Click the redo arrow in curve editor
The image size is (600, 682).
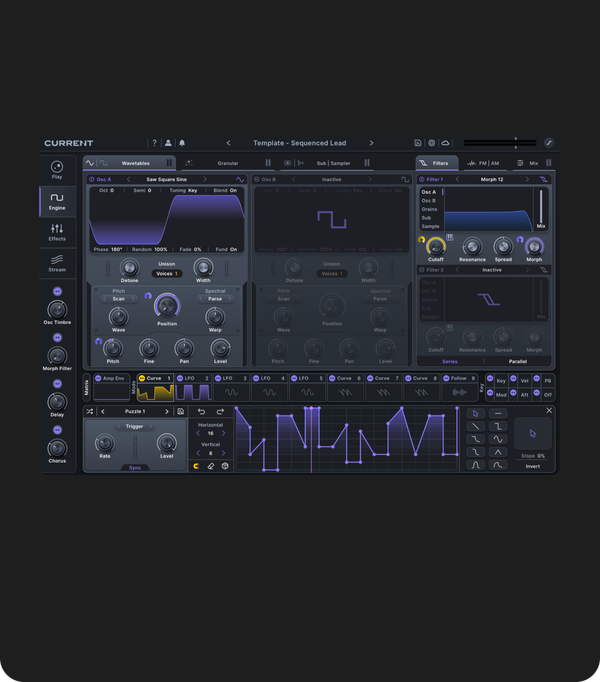point(220,411)
